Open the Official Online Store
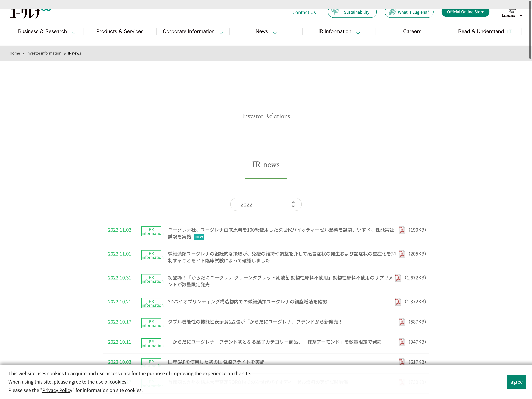This screenshot has height=399, width=532. 465,12
